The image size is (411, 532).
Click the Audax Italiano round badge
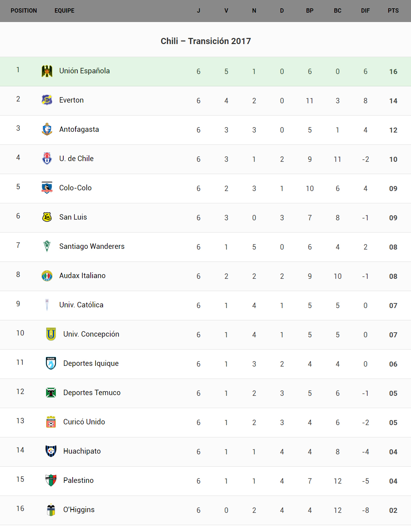coord(47,276)
